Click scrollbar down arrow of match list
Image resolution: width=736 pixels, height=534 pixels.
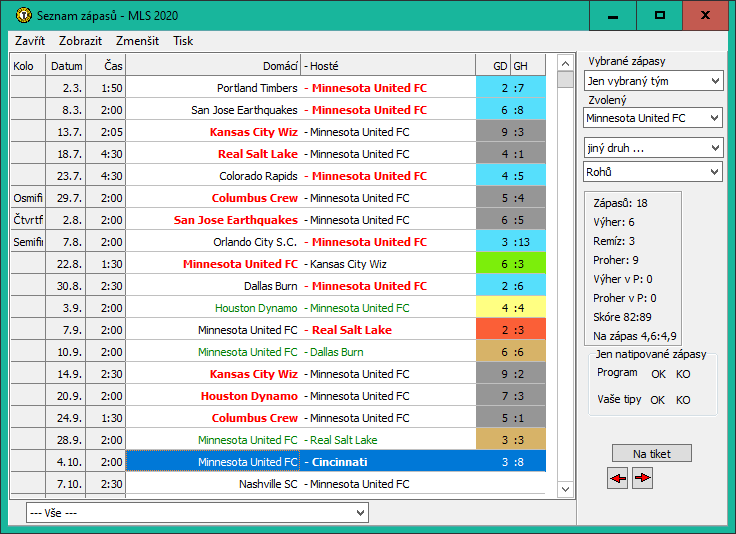(x=566, y=489)
